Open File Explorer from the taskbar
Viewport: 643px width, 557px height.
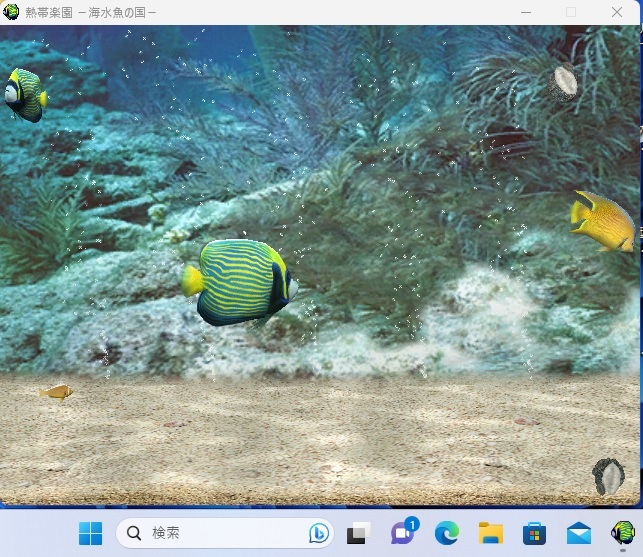pyautogui.click(x=491, y=533)
